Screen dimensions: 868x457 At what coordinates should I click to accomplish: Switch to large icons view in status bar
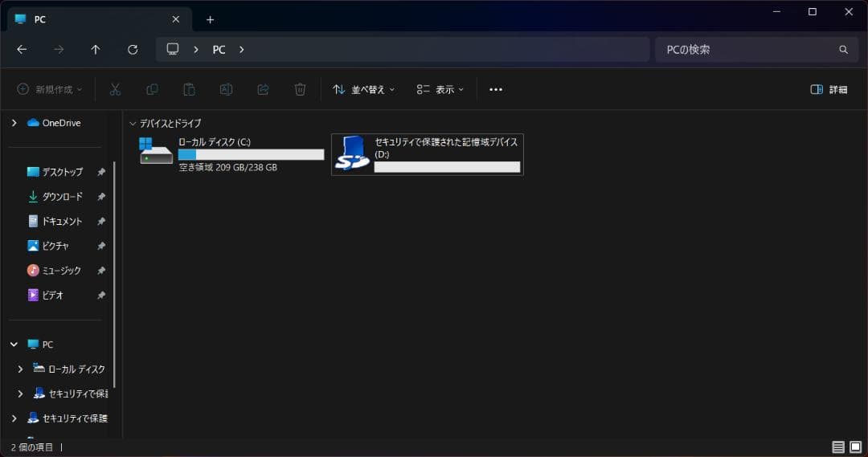[856, 447]
